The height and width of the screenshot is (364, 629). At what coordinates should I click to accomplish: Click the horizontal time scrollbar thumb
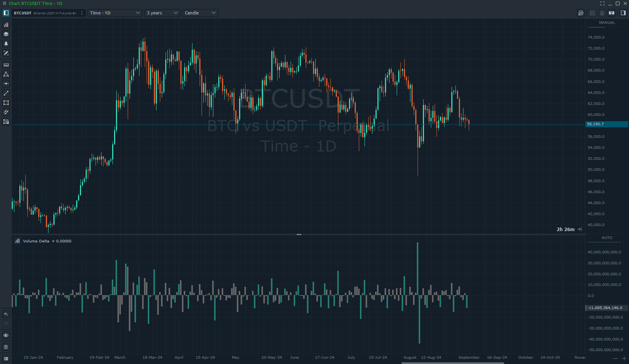click(x=453, y=363)
